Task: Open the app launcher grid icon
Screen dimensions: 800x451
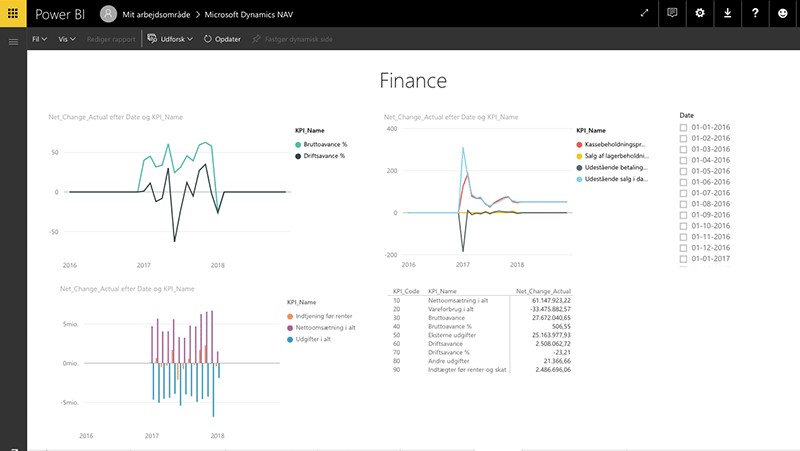Action: pos(13,14)
